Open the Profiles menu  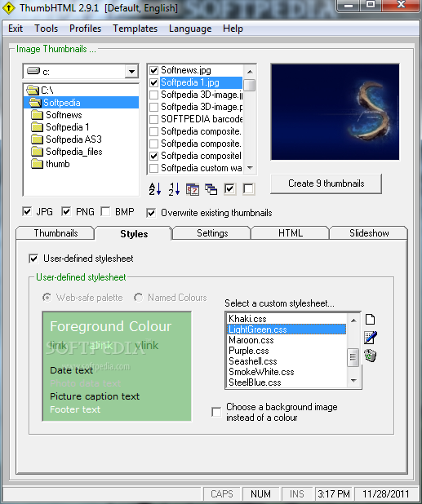click(85, 29)
